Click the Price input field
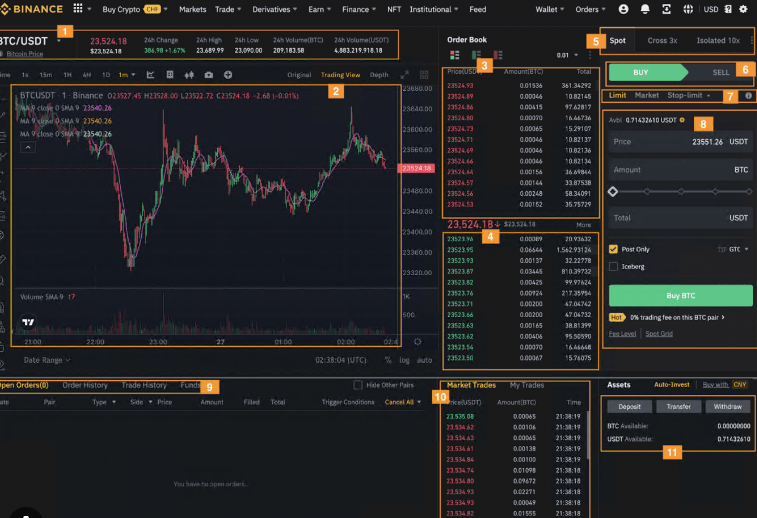The height and width of the screenshot is (518, 757). (680, 142)
